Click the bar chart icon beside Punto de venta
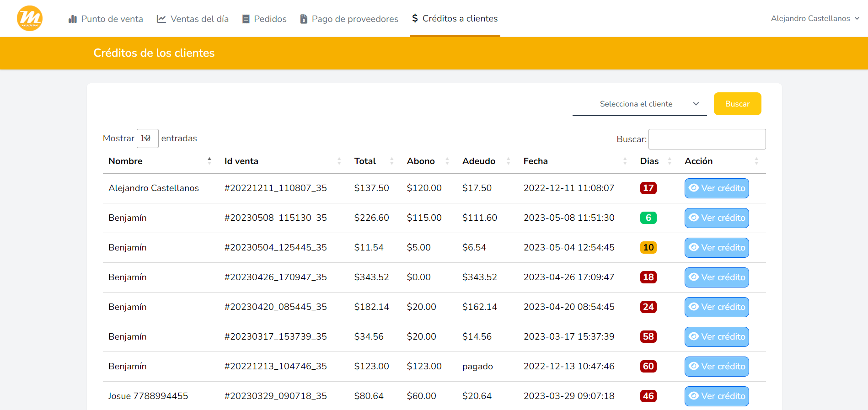The width and height of the screenshot is (868, 410). tap(72, 19)
